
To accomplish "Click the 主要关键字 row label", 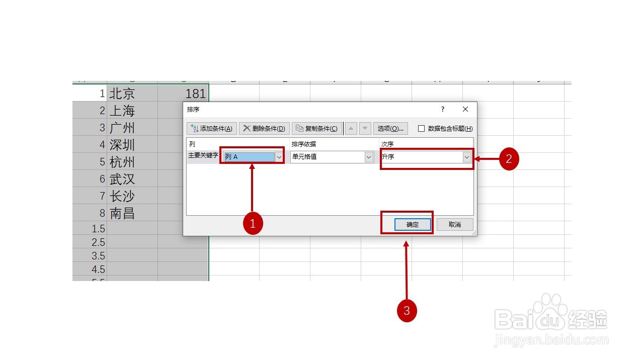I will (x=203, y=156).
